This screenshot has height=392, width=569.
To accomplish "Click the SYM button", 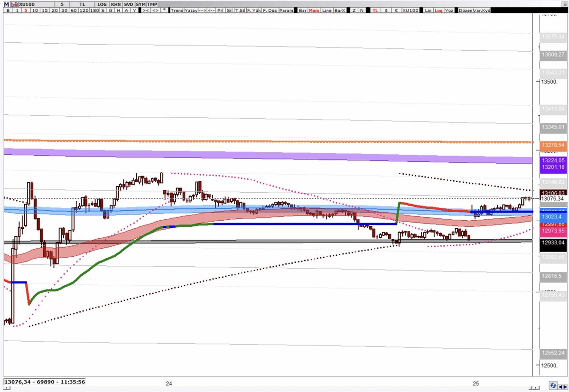I will tap(141, 4).
